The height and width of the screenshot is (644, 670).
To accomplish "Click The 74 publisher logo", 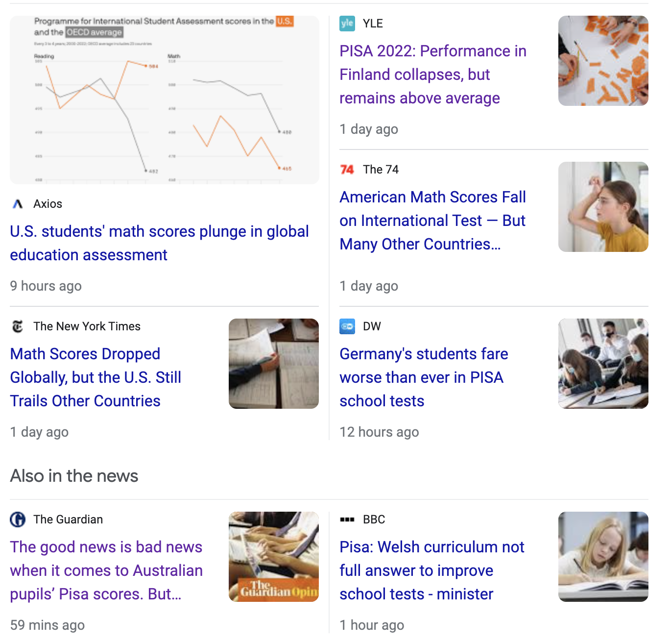I will tap(347, 170).
